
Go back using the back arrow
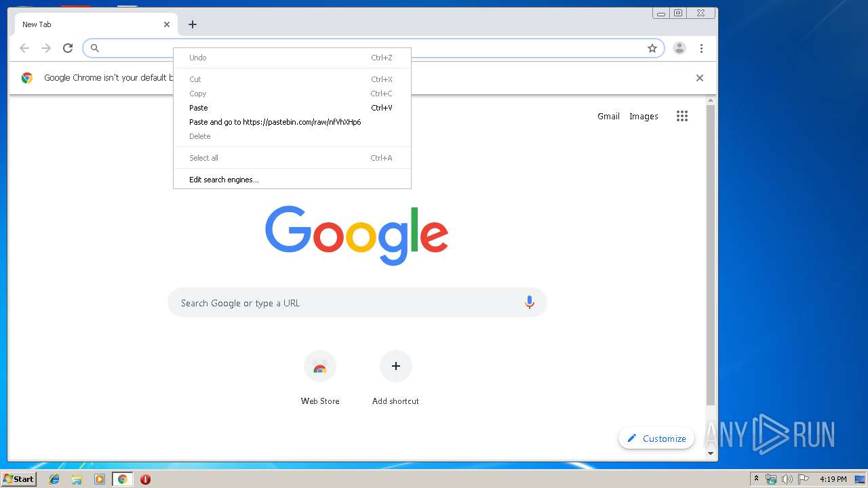24,48
